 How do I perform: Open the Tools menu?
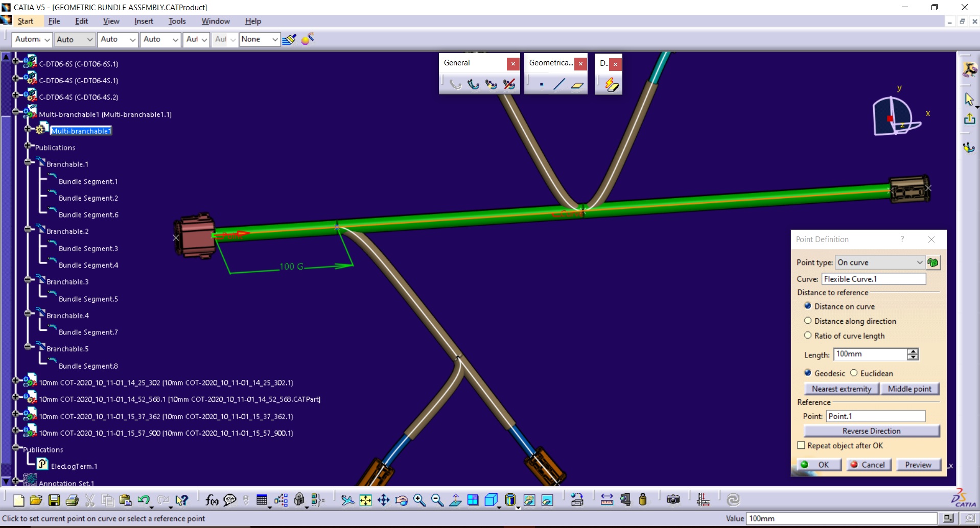tap(176, 21)
